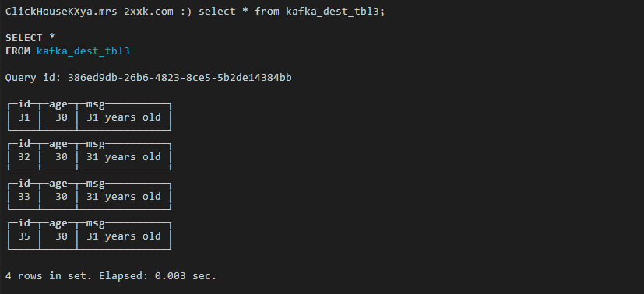Click the last table's age column header
Viewport: 644px width, 294px height.
click(58, 223)
